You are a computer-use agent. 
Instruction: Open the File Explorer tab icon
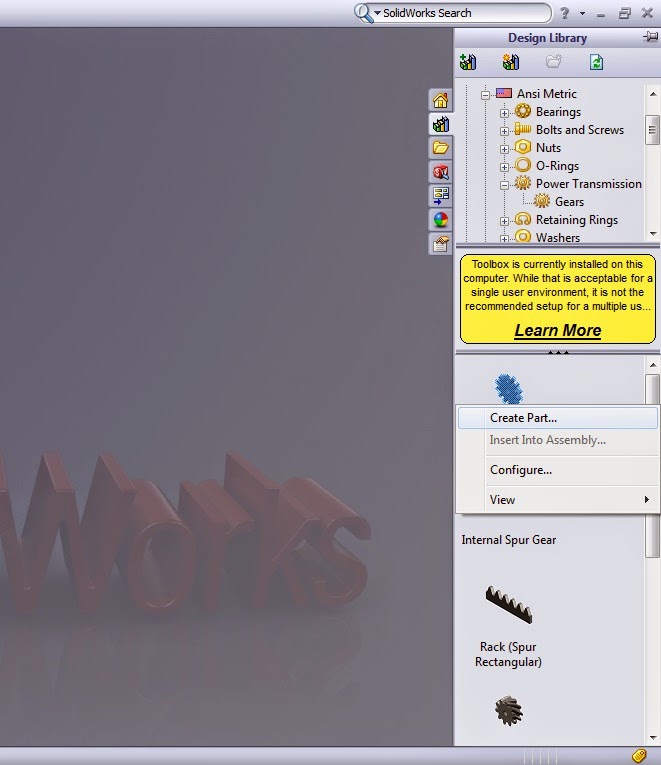click(441, 148)
